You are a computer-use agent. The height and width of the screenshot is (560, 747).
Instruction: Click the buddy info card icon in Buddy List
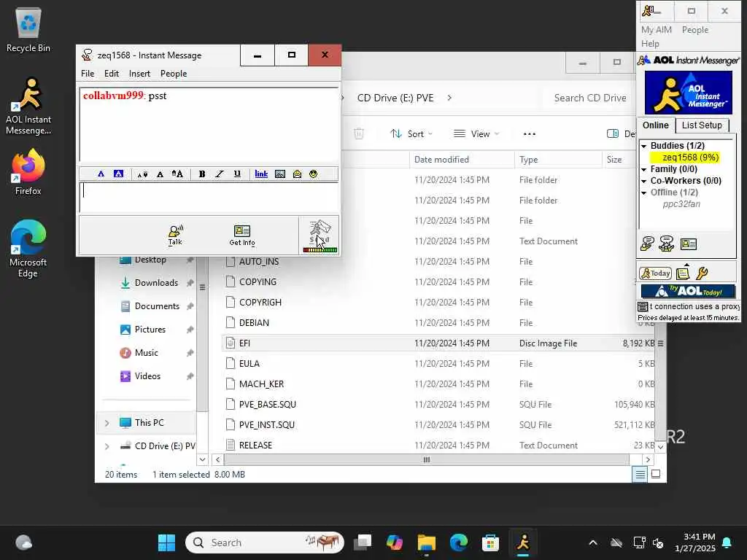[688, 244]
